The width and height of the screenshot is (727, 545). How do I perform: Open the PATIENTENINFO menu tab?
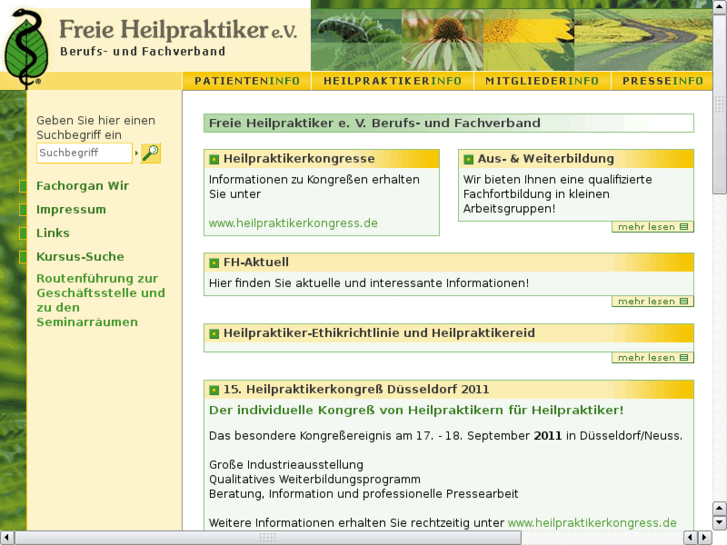coord(247,81)
